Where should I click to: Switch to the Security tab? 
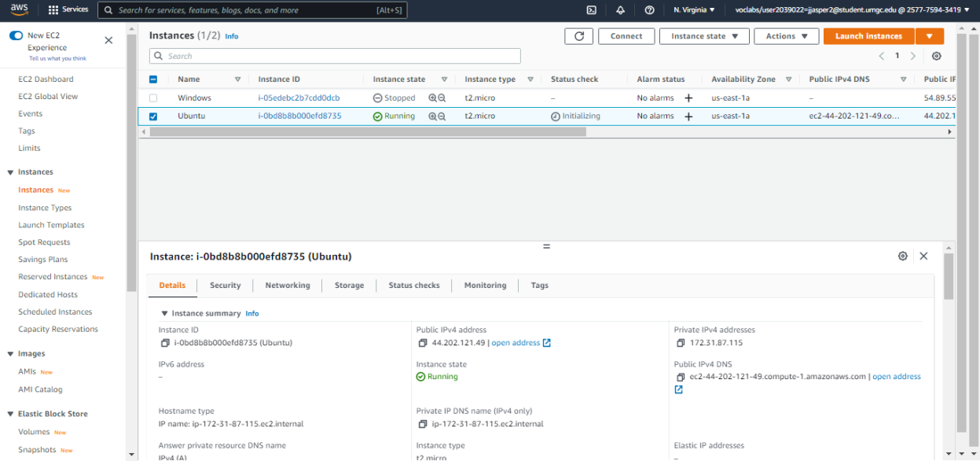[x=225, y=286]
